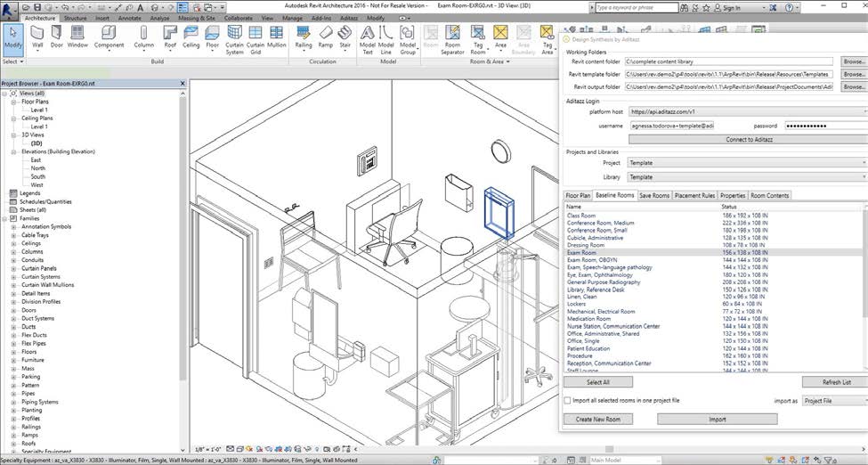Click Browse for Revit content folder
The image size is (868, 465).
[x=854, y=61]
